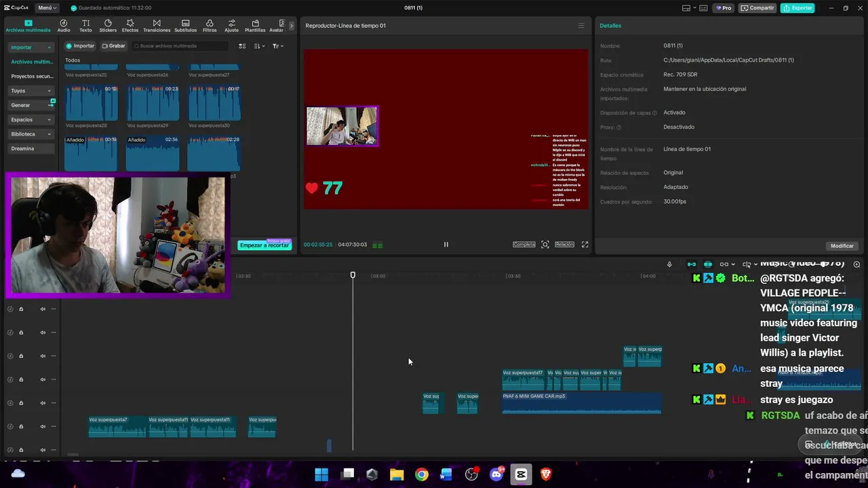Click the Grabar button
Image resolution: width=868 pixels, height=488 pixels.
pyautogui.click(x=114, y=46)
